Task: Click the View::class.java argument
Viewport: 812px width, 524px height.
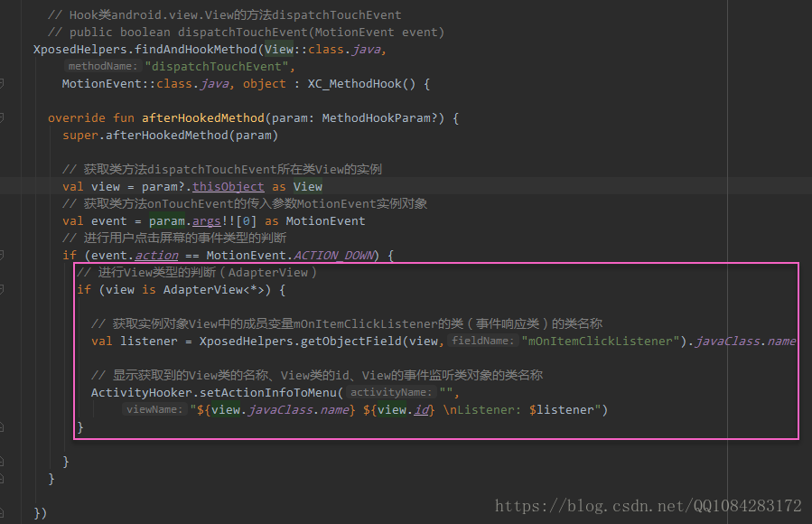Action: tap(323, 49)
